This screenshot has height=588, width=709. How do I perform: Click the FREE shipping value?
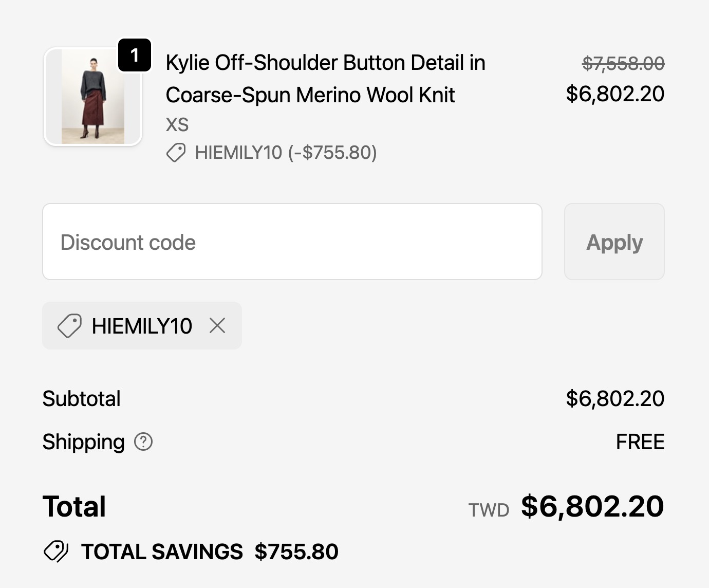tap(640, 442)
